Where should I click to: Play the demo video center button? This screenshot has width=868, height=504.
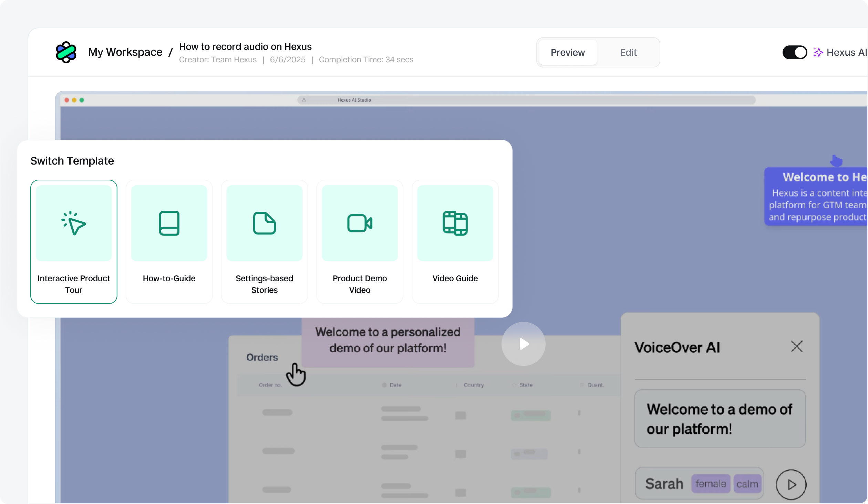click(523, 344)
